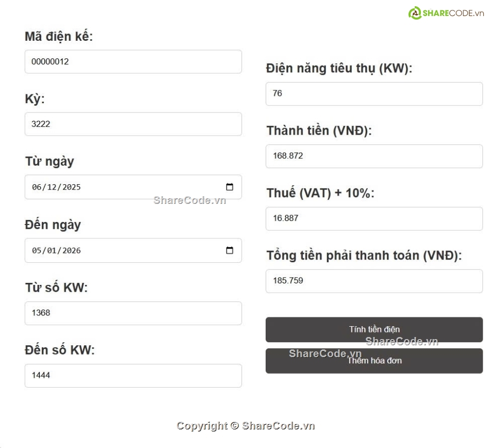Click the Thêm hóa đơn button
Screen dimensions: 490x448
374,360
